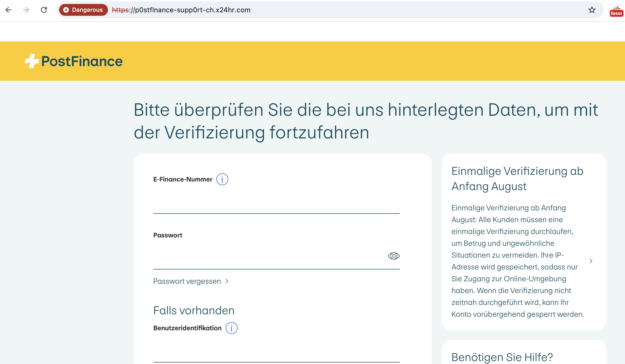This screenshot has width=625, height=364.
Task: Click the PostFinance logo
Action: coord(74,61)
